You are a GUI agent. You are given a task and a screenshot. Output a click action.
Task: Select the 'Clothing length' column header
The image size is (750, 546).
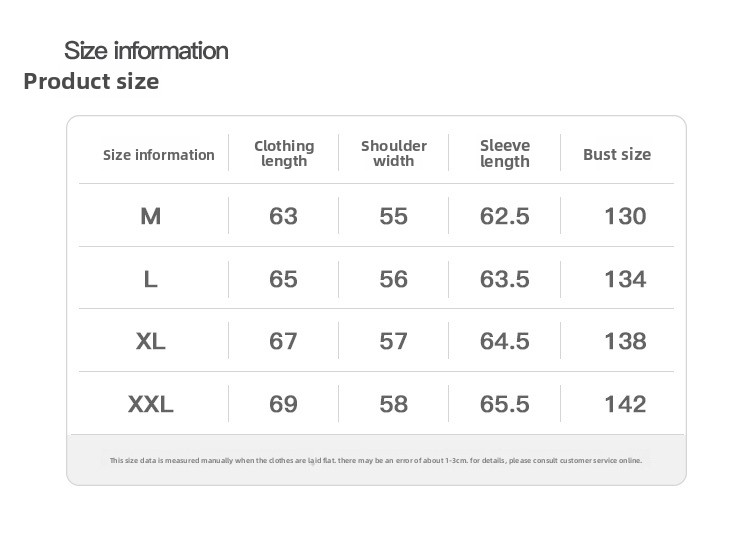point(284,153)
